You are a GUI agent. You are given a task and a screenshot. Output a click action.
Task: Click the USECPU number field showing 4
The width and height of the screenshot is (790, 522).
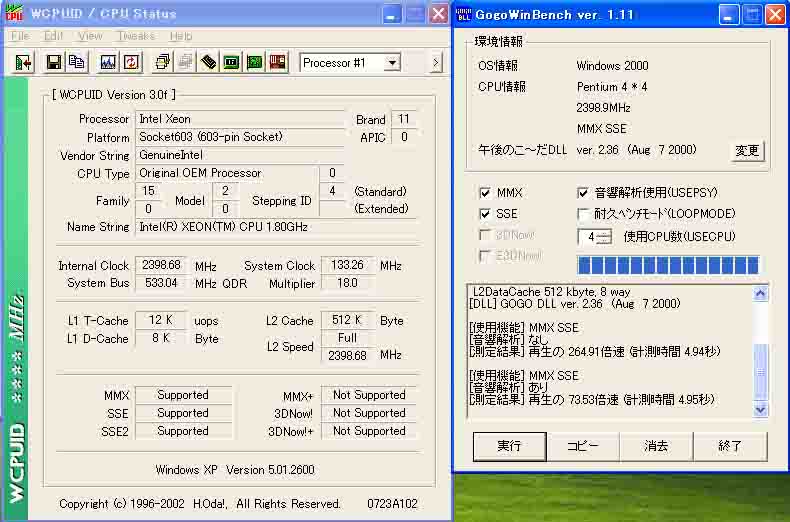click(589, 237)
